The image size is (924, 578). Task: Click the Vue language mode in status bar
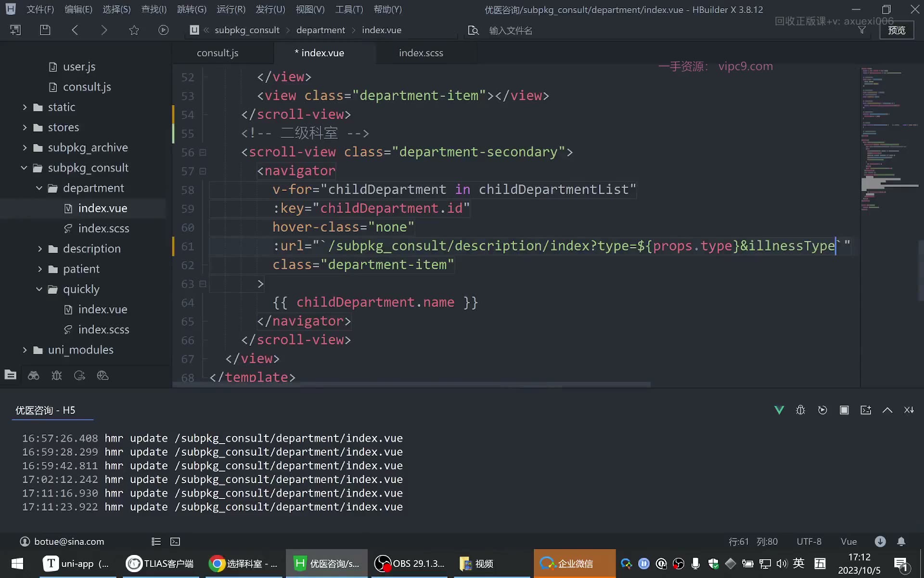point(848,541)
